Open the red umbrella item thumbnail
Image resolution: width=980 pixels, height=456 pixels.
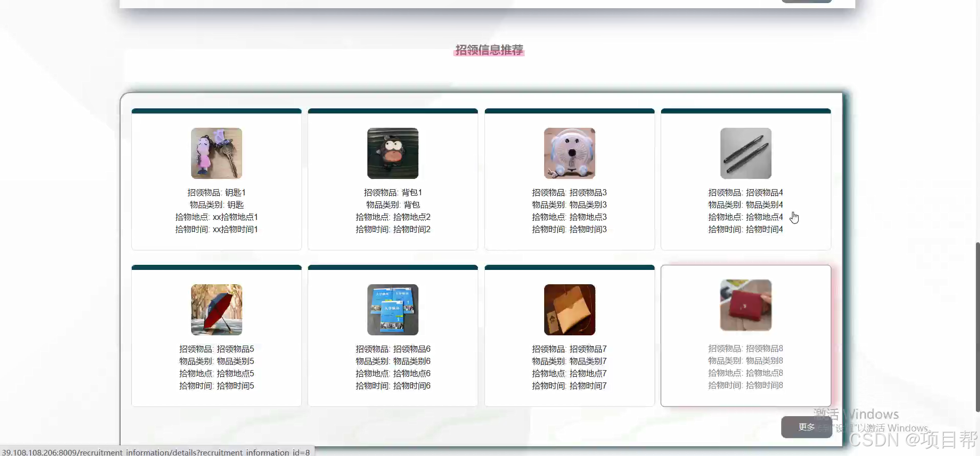pos(217,310)
